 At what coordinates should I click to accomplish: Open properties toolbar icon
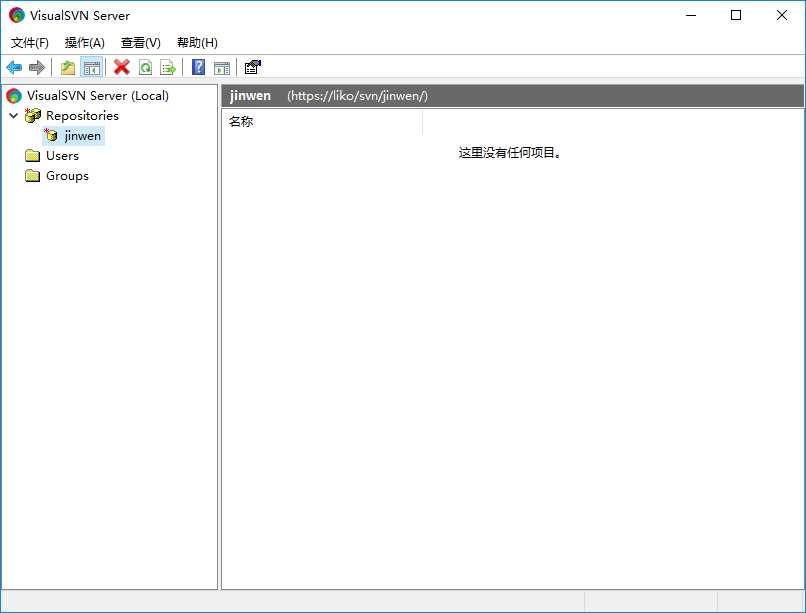click(252, 67)
